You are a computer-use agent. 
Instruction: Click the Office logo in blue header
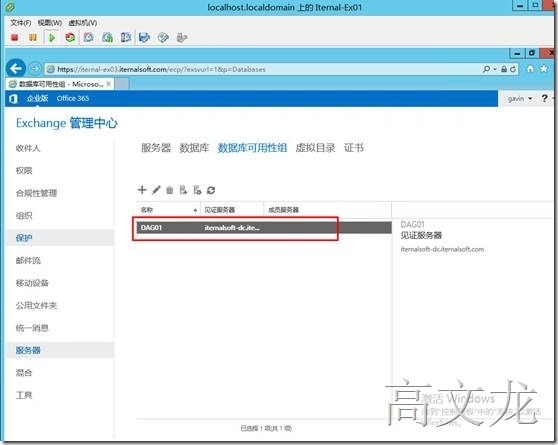click(13, 99)
